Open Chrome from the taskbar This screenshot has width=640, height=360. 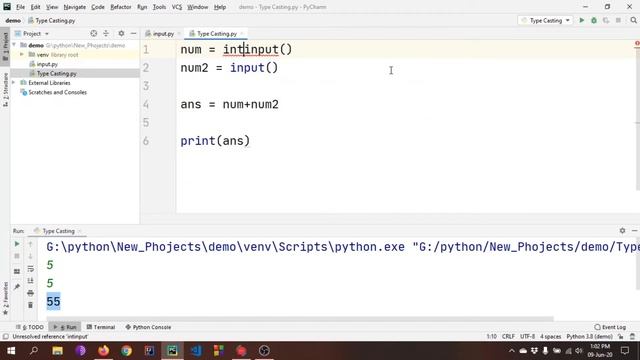click(x=127, y=351)
